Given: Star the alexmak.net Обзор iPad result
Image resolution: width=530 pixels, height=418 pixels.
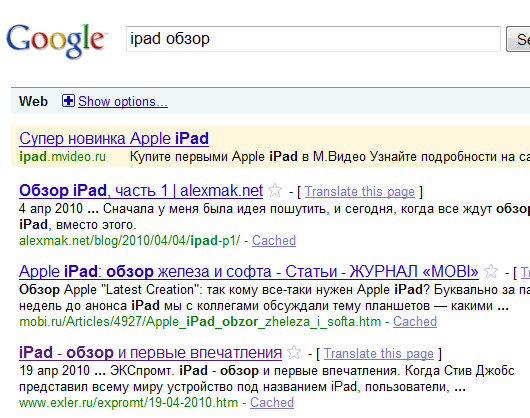Looking at the screenshot, I should pyautogui.click(x=275, y=191).
